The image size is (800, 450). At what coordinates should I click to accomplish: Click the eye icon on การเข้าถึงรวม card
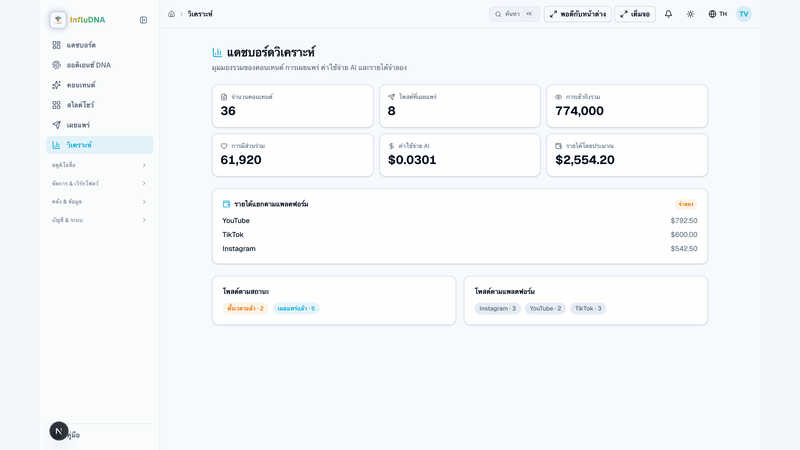pyautogui.click(x=559, y=97)
